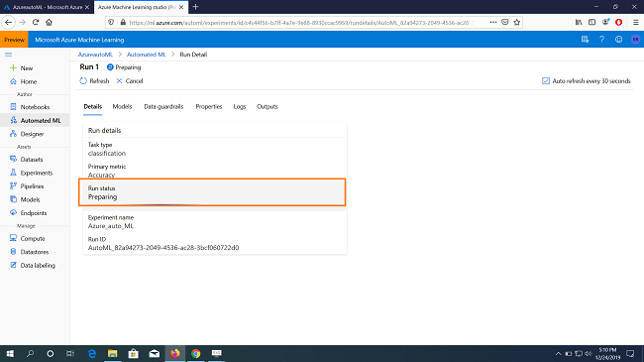Open the Endpoints page

34,213
